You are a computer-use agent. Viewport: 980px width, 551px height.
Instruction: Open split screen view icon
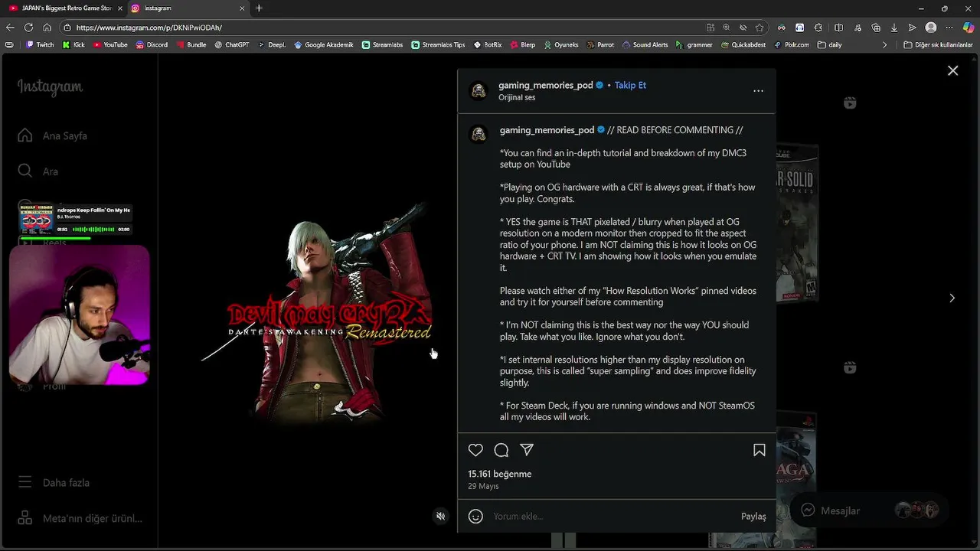tap(839, 28)
